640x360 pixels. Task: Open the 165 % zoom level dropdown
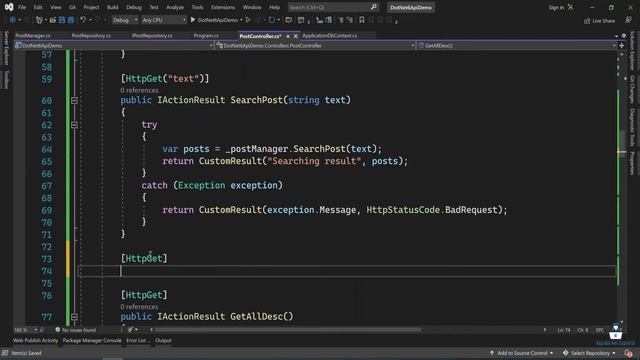[x=26, y=330]
